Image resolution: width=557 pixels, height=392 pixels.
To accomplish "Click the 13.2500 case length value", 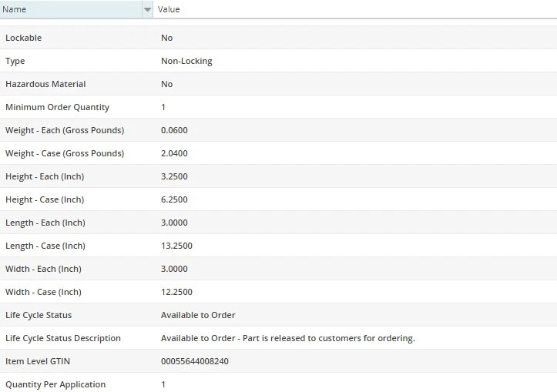I will click(176, 246).
